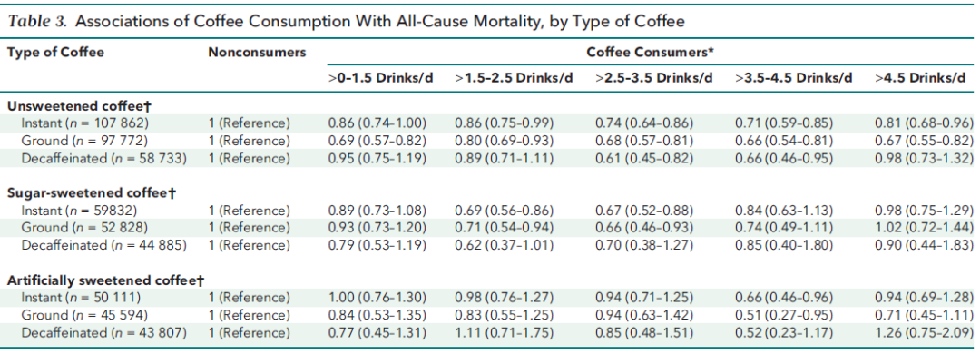Select the >4.5 Drinks/d column header
The width and height of the screenshot is (980, 354).
(921, 78)
